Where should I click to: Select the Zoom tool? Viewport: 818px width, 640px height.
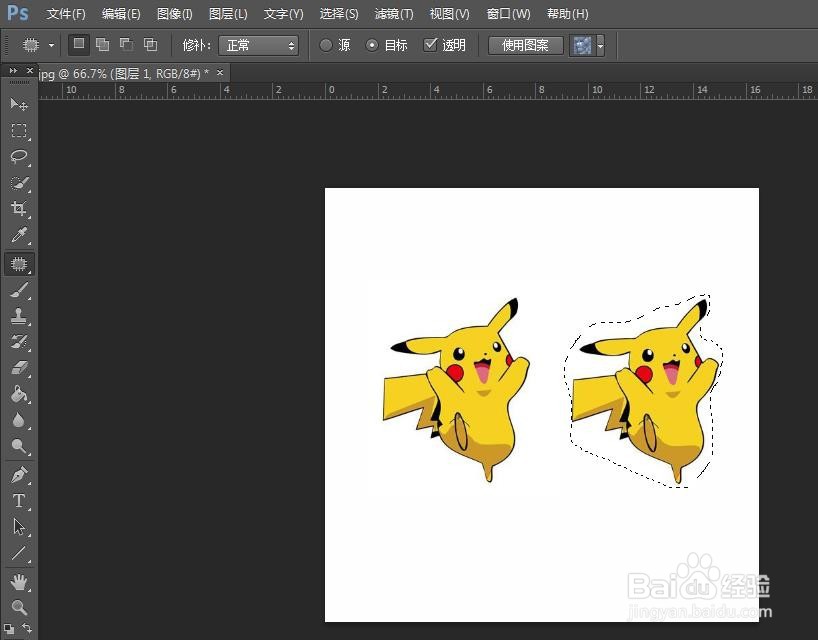(19, 608)
